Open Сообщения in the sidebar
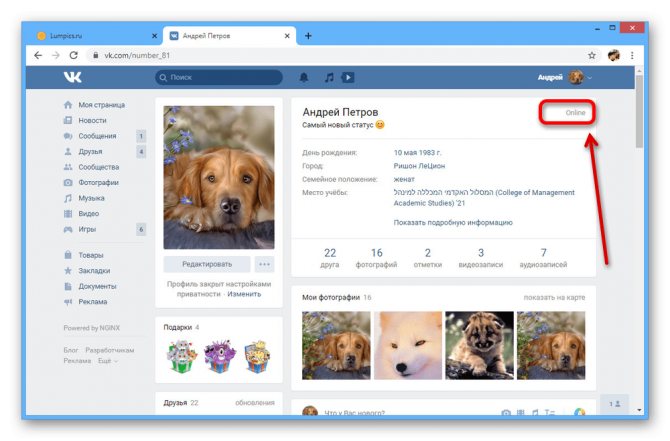670x441 pixels. point(97,136)
